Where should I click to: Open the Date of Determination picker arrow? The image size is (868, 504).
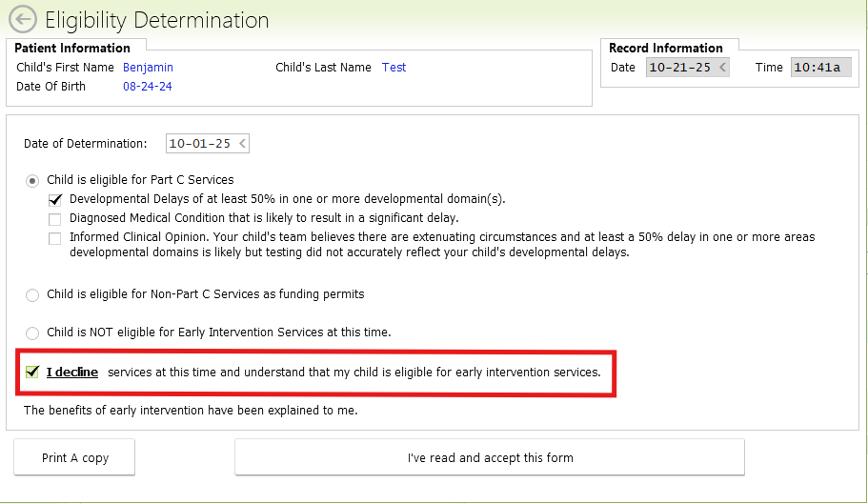pyautogui.click(x=242, y=144)
